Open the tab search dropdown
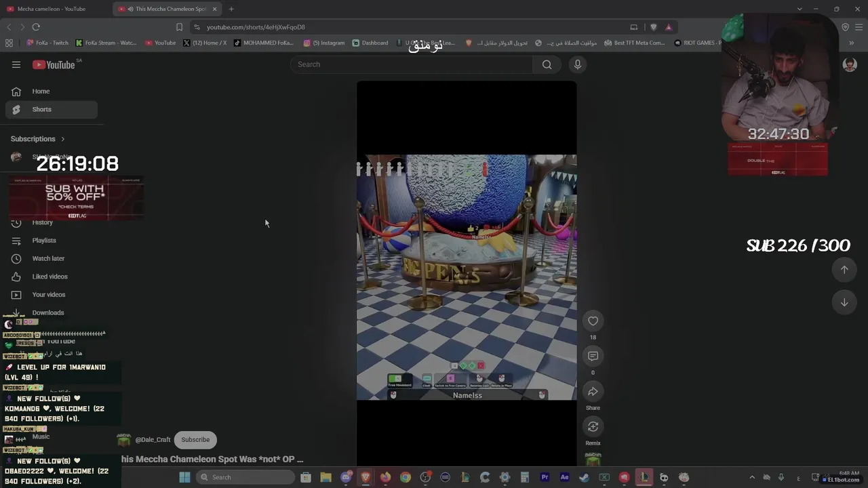This screenshot has width=868, height=488. pos(800,9)
